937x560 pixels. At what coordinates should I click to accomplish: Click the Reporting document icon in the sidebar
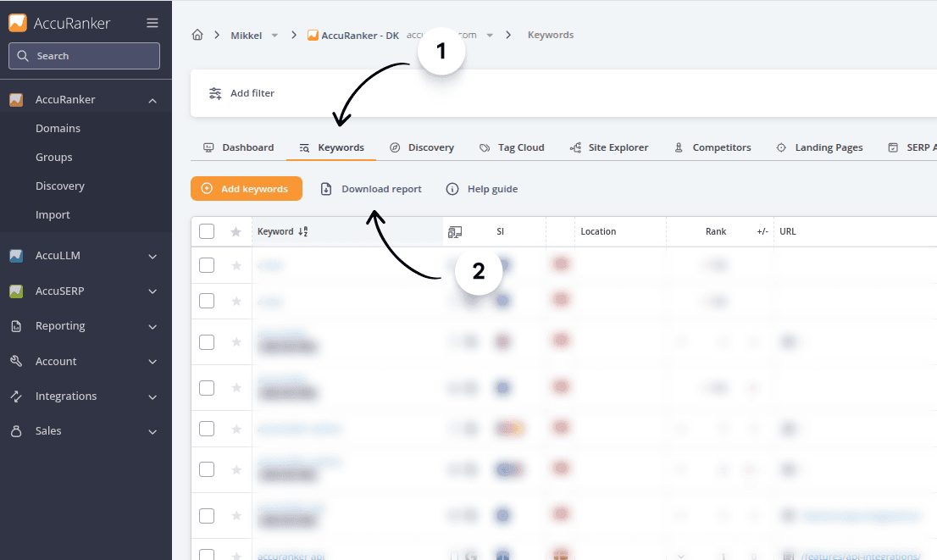coord(16,326)
